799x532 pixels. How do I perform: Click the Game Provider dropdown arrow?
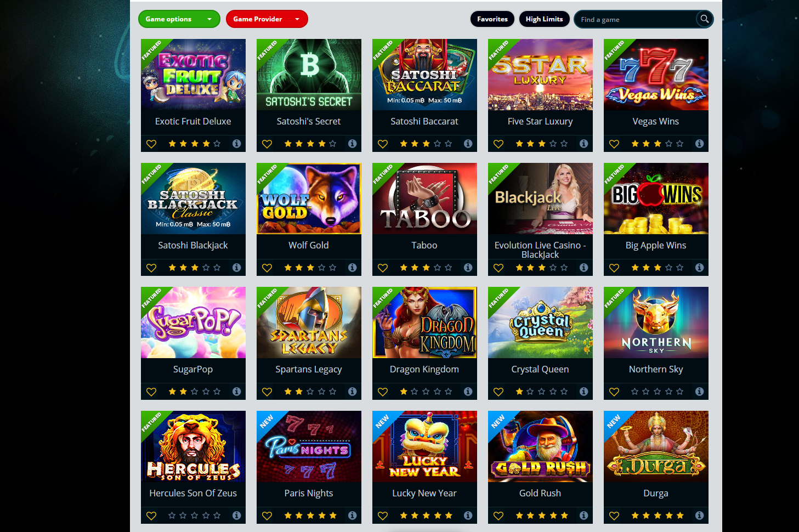pos(297,19)
